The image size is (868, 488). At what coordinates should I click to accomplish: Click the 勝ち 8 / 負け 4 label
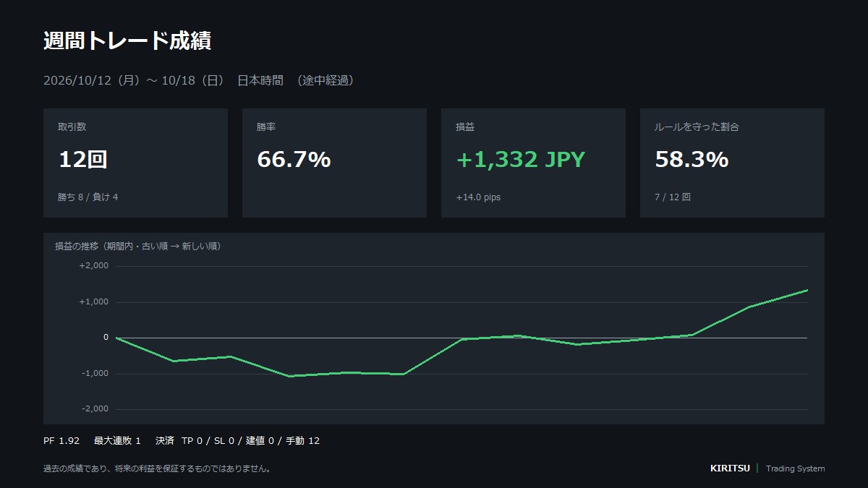pos(88,197)
